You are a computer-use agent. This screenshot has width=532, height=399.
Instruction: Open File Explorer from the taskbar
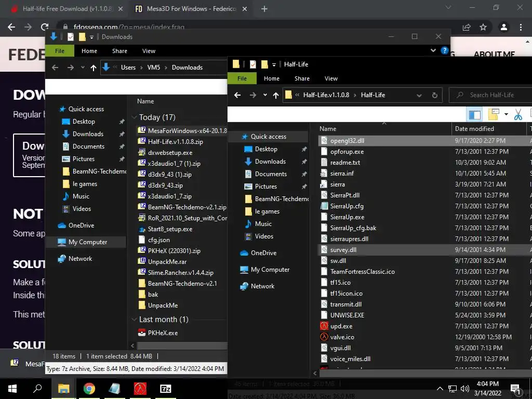click(x=63, y=389)
